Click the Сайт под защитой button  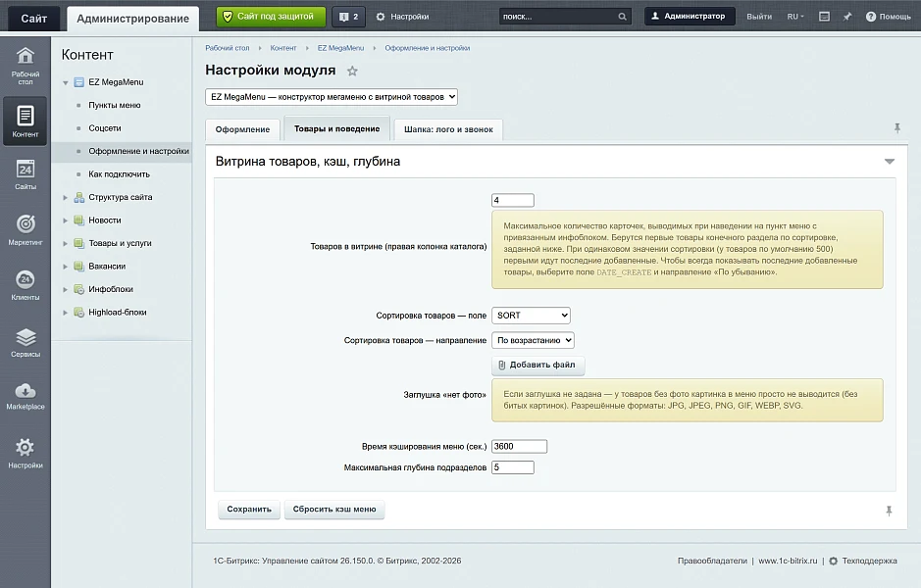271,17
